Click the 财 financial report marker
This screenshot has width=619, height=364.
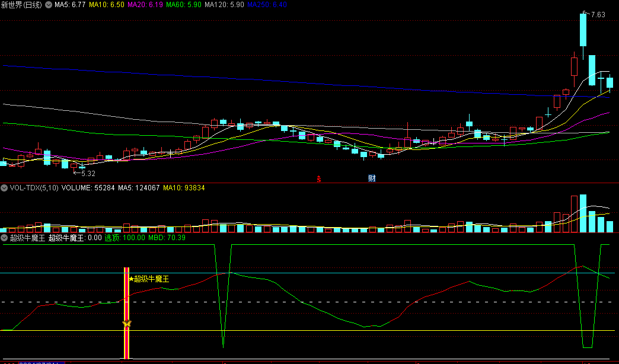(x=372, y=178)
